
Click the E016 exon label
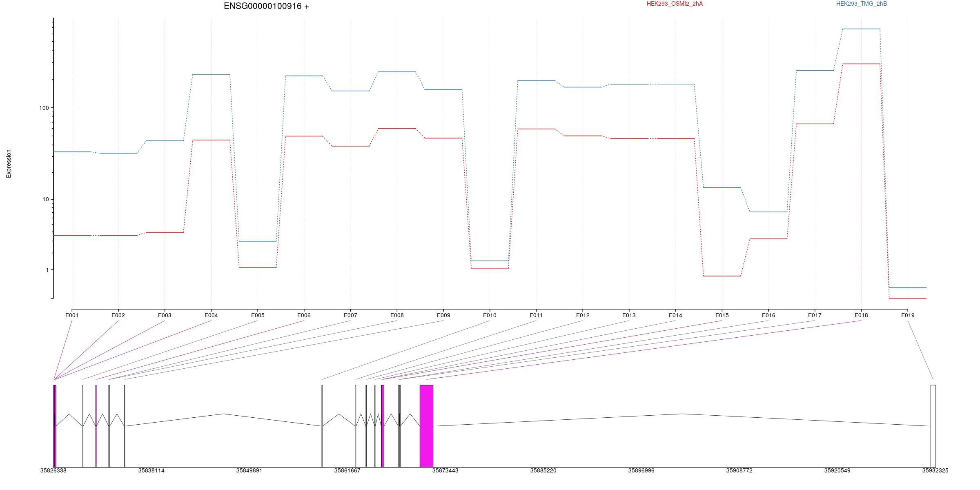point(768,315)
